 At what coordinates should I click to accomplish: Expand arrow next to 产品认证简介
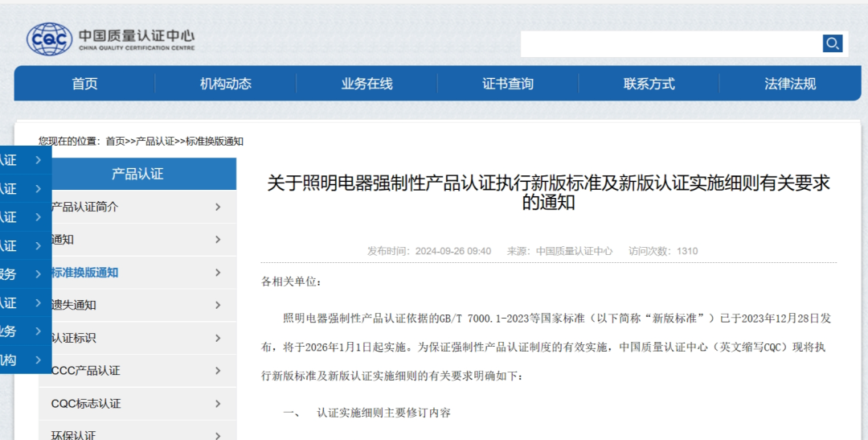click(x=218, y=208)
